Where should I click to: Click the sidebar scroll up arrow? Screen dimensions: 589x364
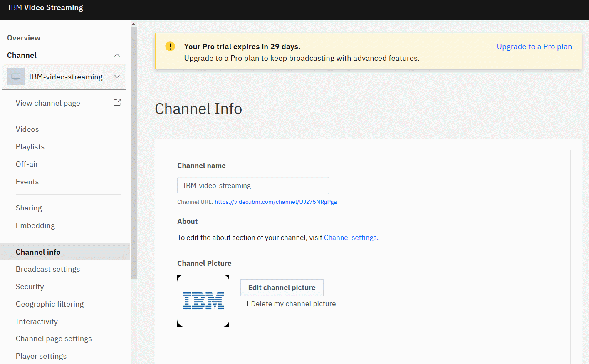coord(134,24)
